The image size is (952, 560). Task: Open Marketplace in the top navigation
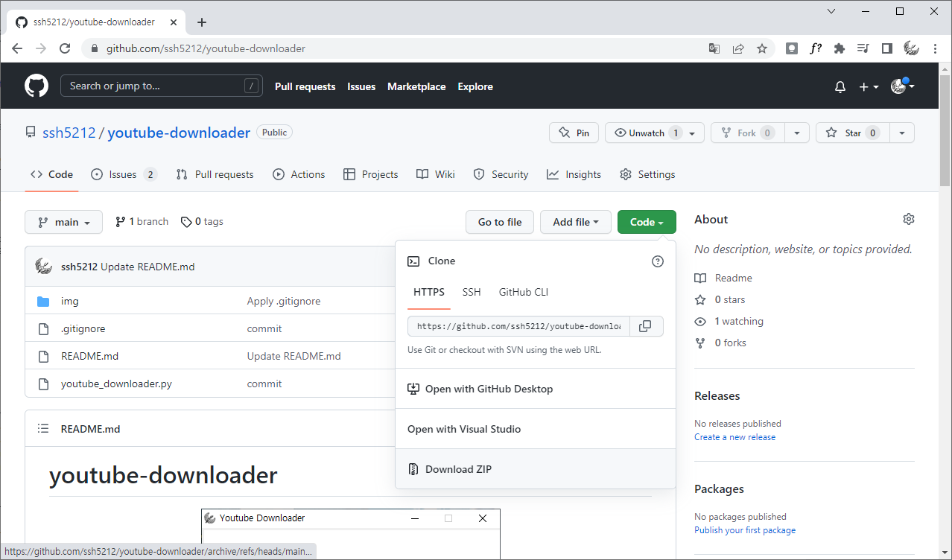(x=416, y=86)
